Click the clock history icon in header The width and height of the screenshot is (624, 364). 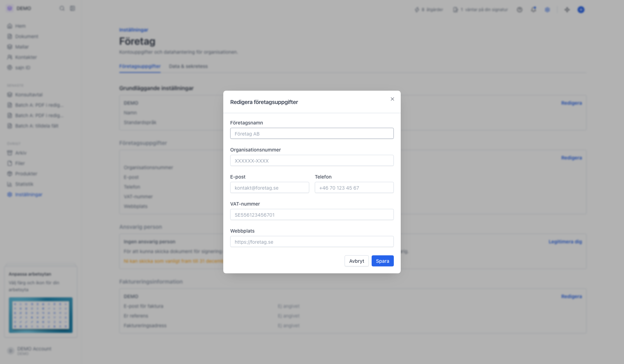click(x=520, y=10)
